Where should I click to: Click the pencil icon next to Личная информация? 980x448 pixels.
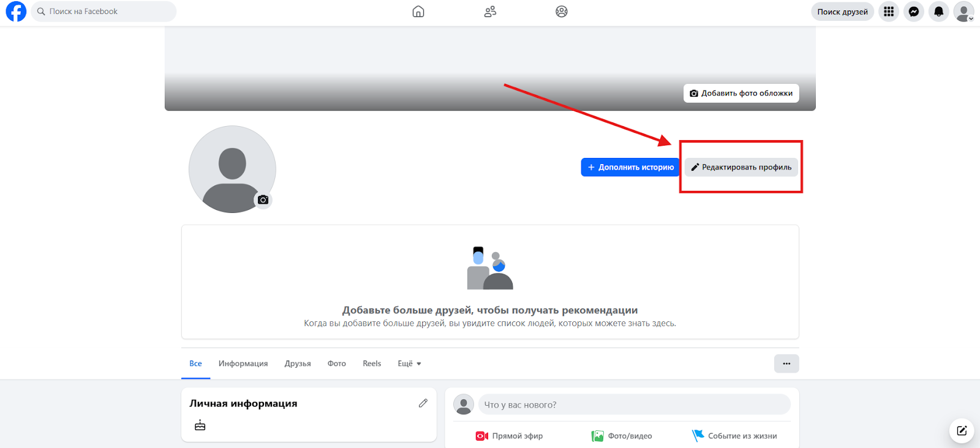coord(423,403)
